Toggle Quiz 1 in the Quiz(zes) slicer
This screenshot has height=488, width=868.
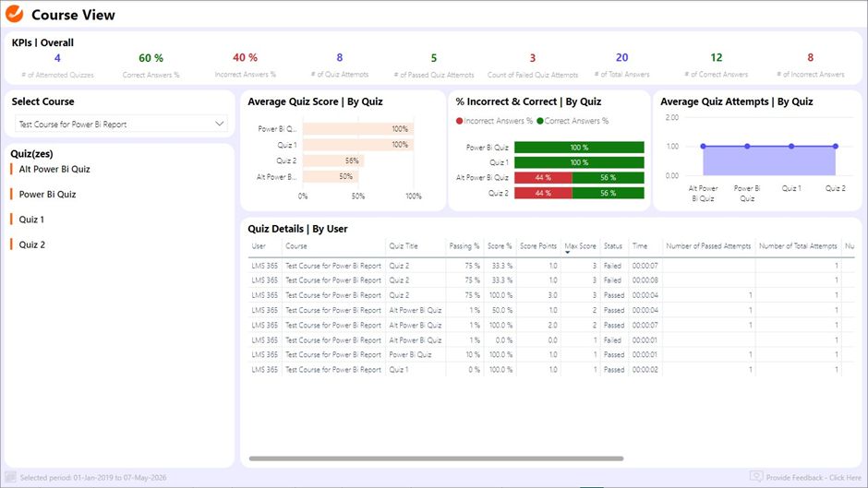(31, 220)
